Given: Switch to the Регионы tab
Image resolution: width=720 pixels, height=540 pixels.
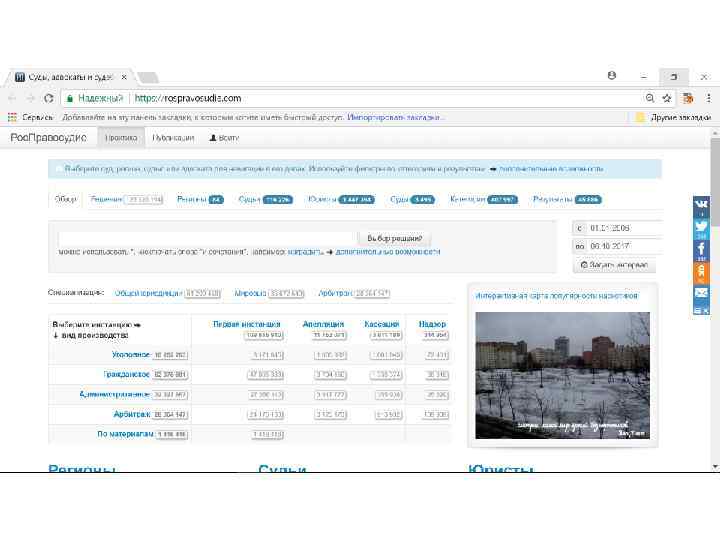Looking at the screenshot, I should click(x=200, y=199).
